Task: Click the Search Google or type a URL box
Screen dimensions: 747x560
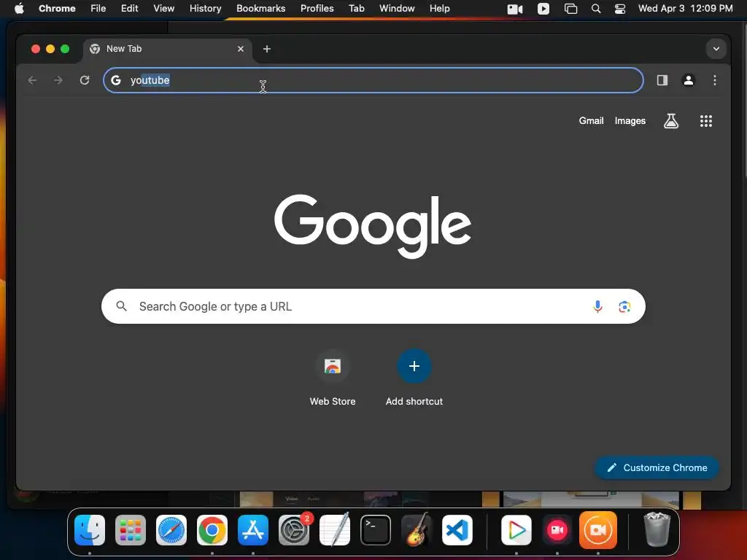Action: 373,306
